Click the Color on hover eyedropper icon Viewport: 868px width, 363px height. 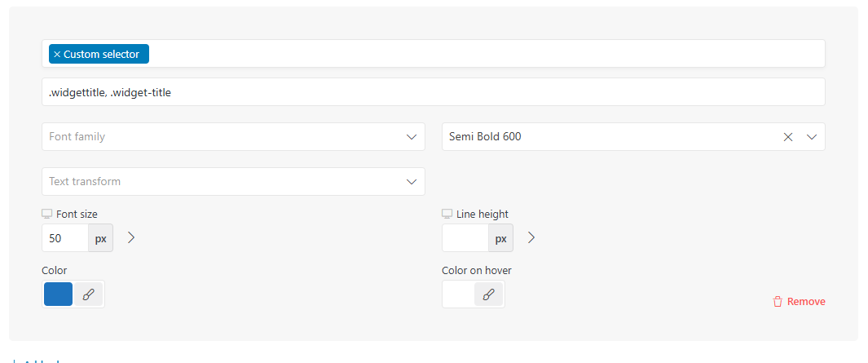(x=489, y=294)
